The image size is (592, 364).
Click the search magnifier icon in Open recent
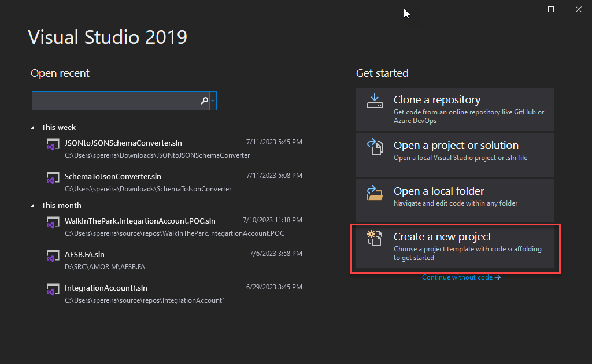coord(204,101)
